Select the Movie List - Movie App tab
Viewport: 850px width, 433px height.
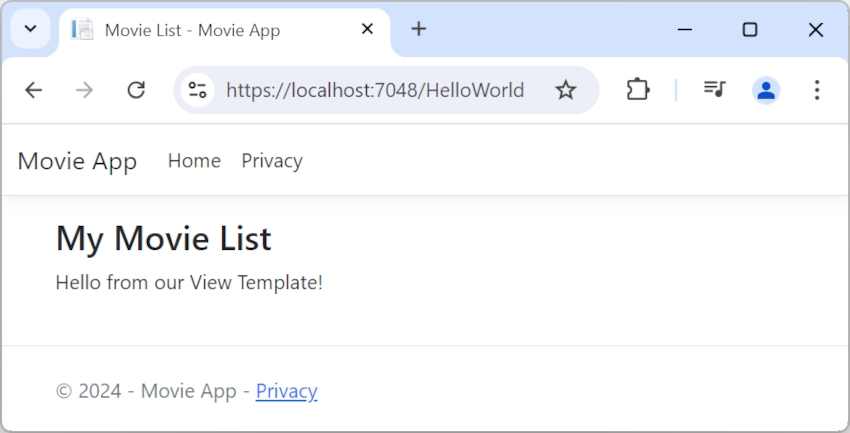224,30
